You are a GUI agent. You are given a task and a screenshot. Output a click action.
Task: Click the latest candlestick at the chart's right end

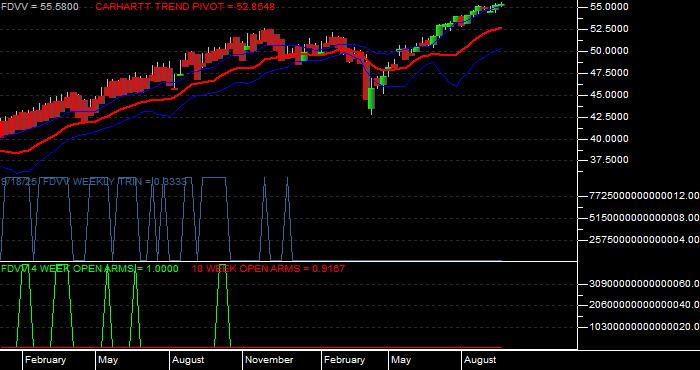click(500, 5)
